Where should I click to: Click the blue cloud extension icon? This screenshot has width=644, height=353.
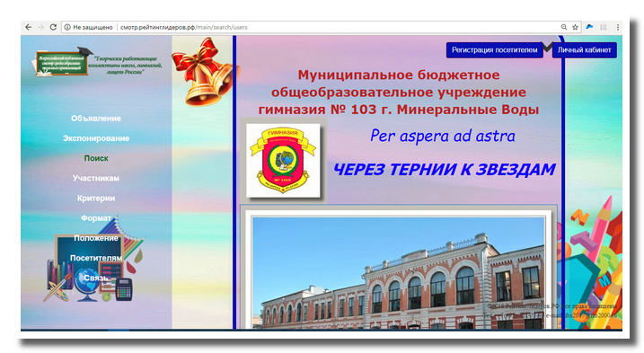coord(589,27)
